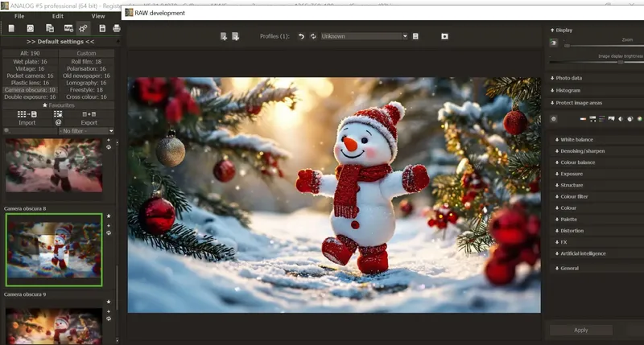
Task: Click the floppy disk save icon
Action: coord(102,28)
